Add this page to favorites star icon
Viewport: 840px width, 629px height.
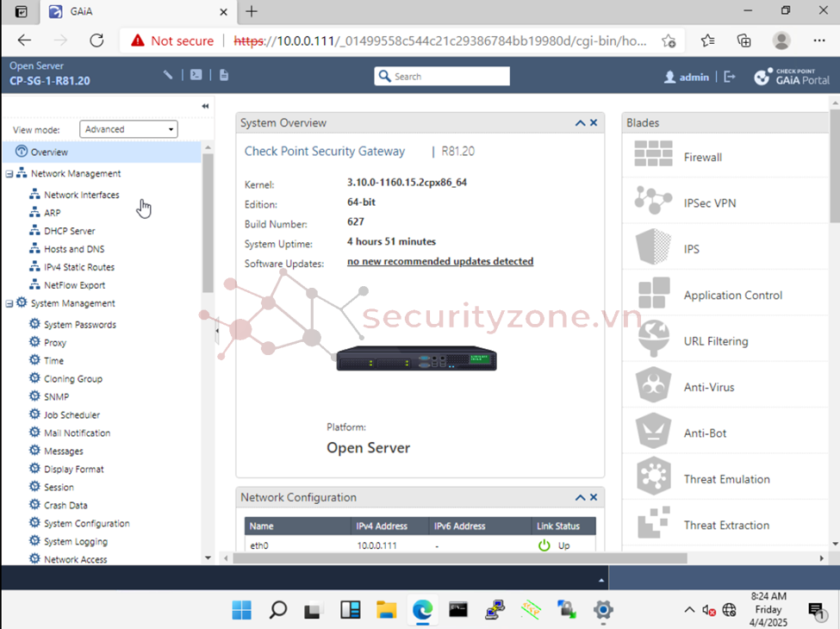click(x=669, y=40)
